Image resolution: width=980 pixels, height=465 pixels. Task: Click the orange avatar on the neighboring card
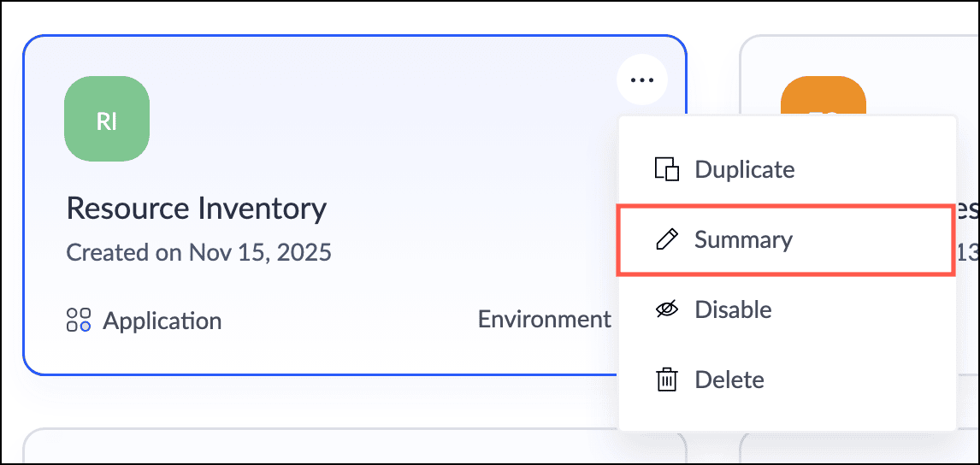[x=823, y=96]
